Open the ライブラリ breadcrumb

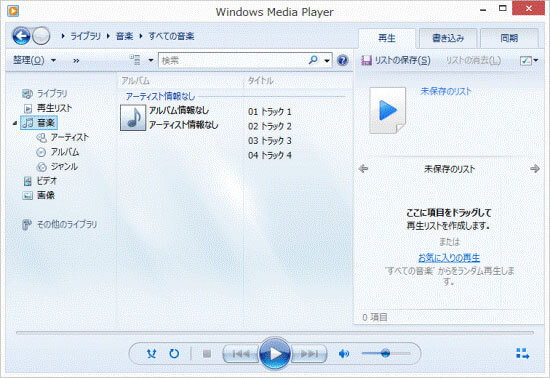[x=85, y=36]
